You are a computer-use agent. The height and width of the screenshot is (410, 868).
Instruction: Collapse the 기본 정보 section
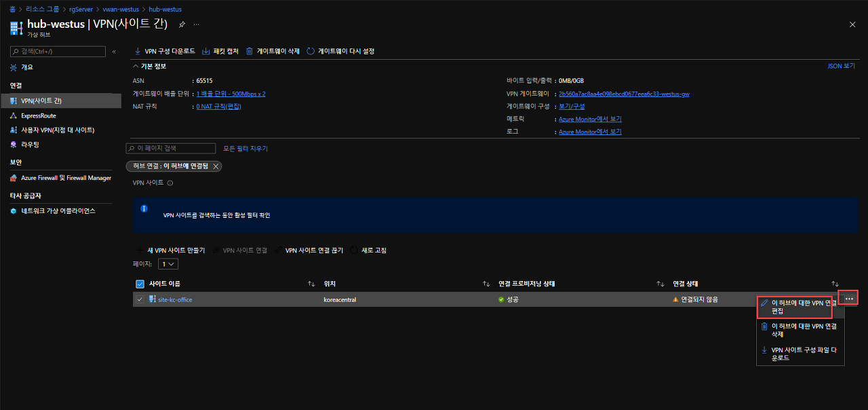pyautogui.click(x=149, y=66)
